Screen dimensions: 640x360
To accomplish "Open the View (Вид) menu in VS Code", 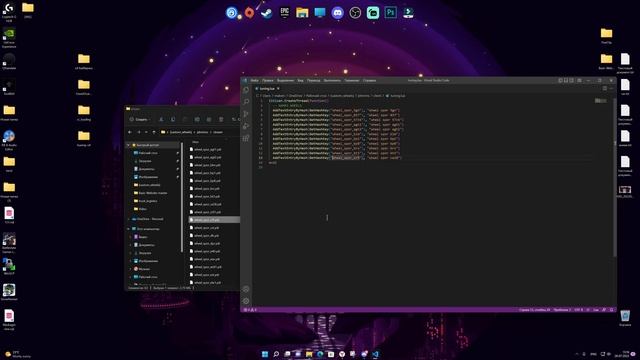I will tap(300, 80).
